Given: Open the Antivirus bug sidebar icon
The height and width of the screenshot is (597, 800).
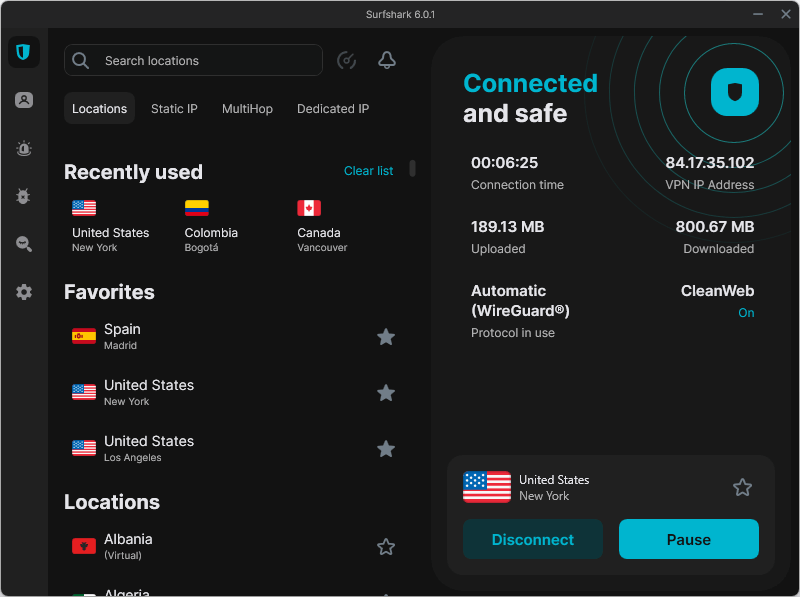Looking at the screenshot, I should (x=23, y=196).
